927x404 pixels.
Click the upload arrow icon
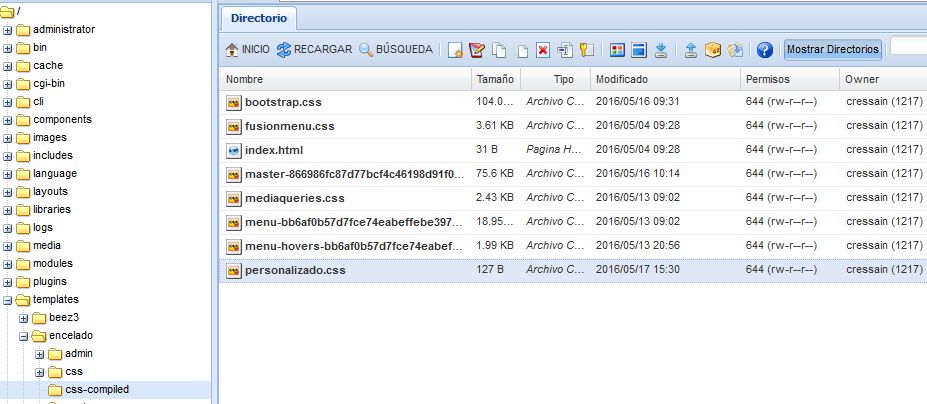(x=691, y=50)
